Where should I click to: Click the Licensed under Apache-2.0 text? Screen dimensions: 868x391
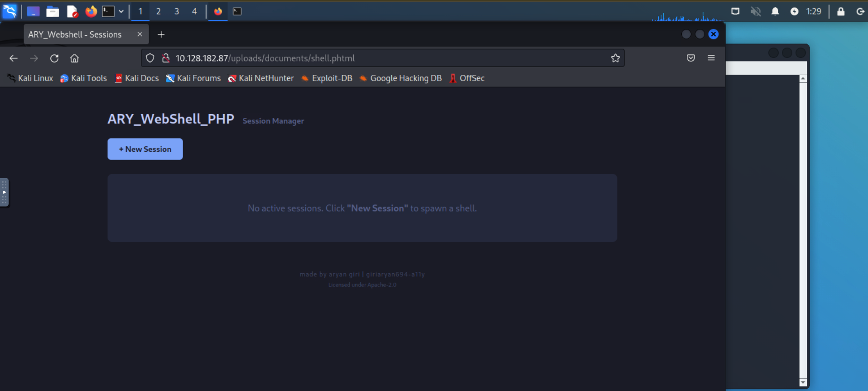tap(362, 285)
